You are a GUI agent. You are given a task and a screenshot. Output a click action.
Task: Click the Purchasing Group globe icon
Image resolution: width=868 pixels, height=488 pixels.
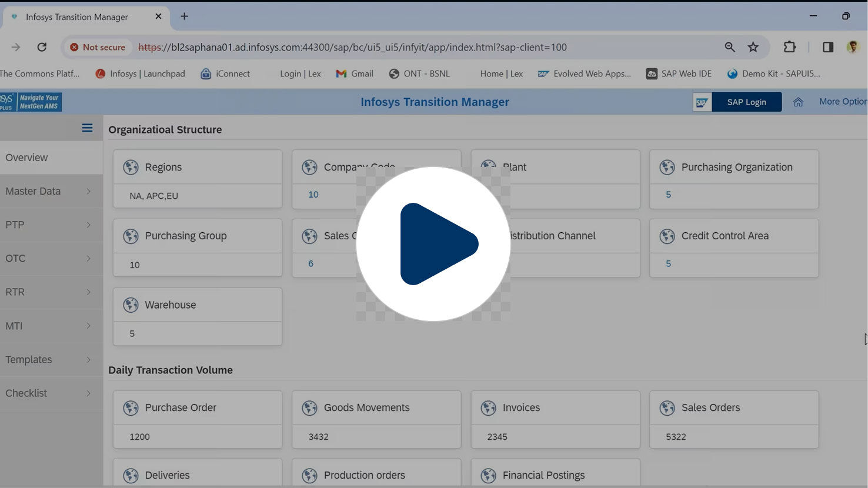(x=131, y=236)
